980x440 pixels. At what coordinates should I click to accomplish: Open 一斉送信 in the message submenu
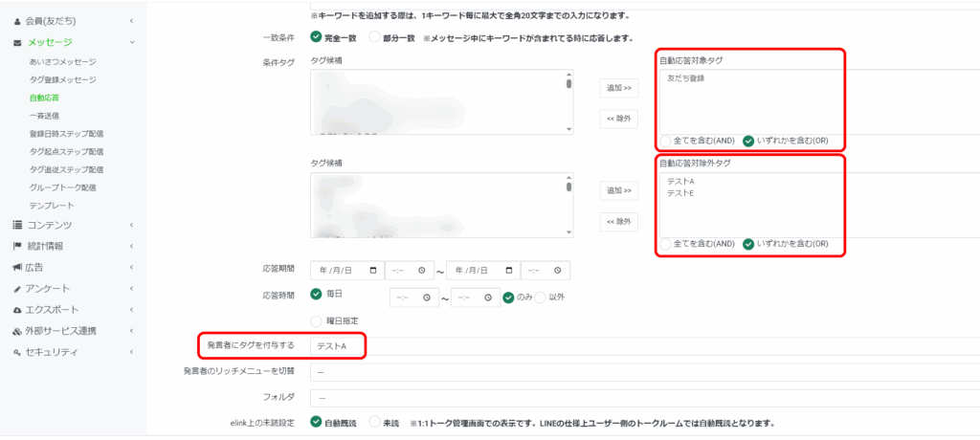pos(44,116)
